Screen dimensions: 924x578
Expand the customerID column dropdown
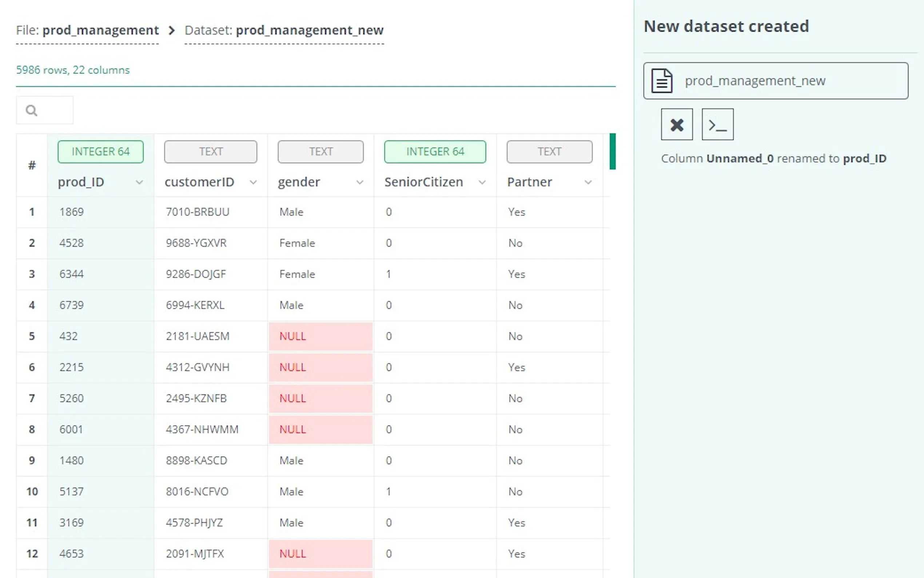coord(253,182)
